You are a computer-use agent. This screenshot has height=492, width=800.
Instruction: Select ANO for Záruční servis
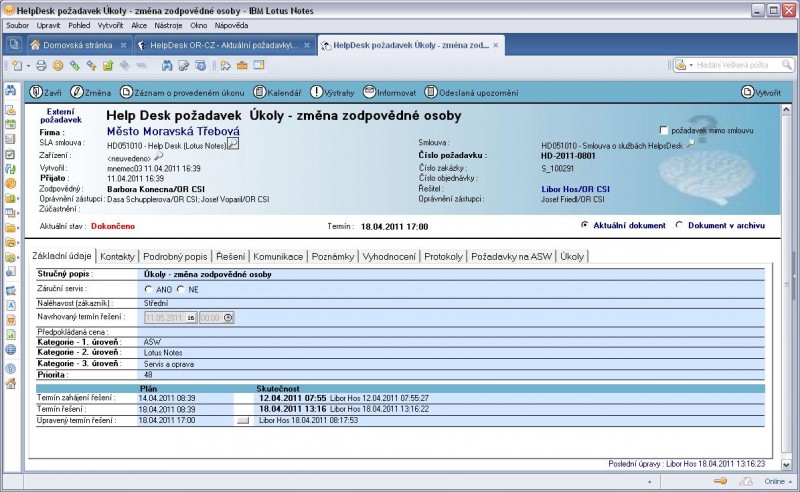click(149, 289)
